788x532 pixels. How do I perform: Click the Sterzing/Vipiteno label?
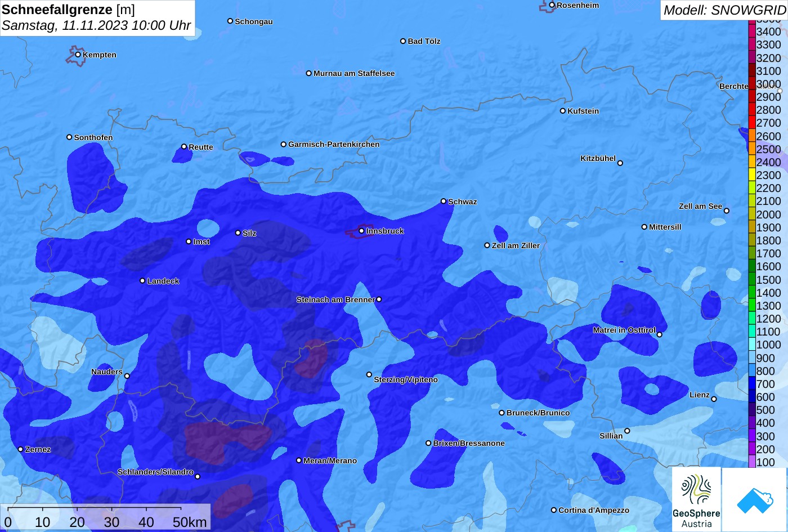[x=406, y=380]
